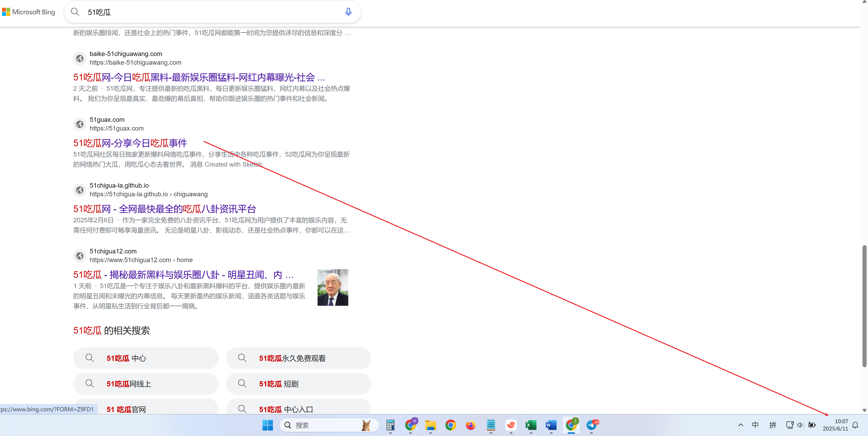Open result 51吃瓜网-今日吃瓜黑料

199,77
